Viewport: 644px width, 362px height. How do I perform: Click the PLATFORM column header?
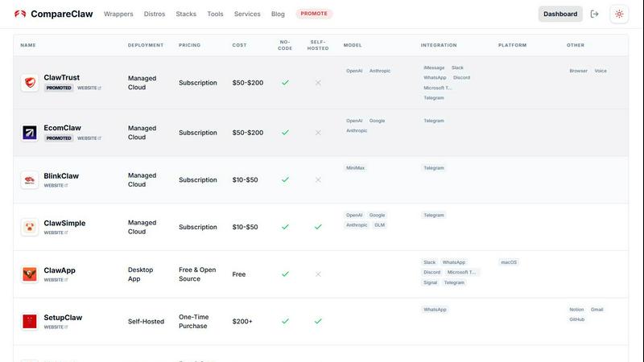(512, 45)
